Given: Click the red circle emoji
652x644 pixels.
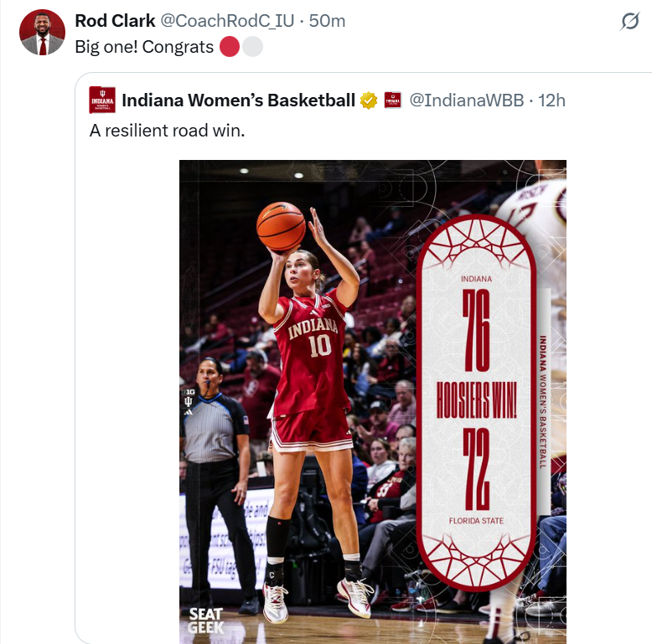Looking at the screenshot, I should click(x=230, y=47).
